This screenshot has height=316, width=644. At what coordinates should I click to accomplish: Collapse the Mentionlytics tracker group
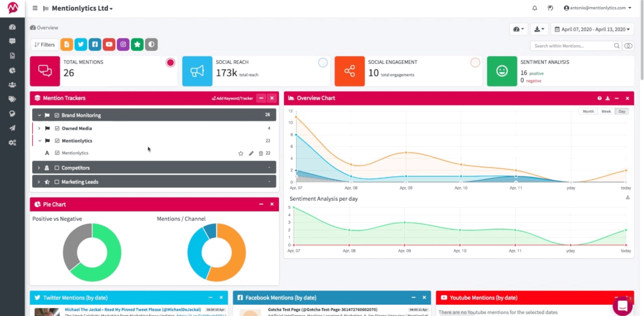(x=40, y=141)
